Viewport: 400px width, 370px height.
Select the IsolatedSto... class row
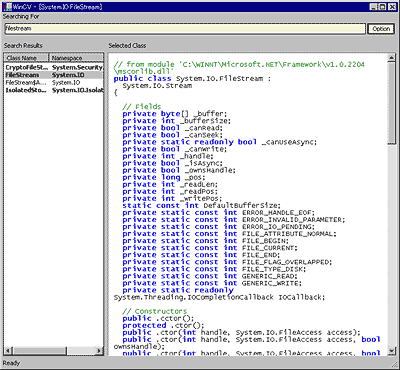pyautogui.click(x=54, y=90)
